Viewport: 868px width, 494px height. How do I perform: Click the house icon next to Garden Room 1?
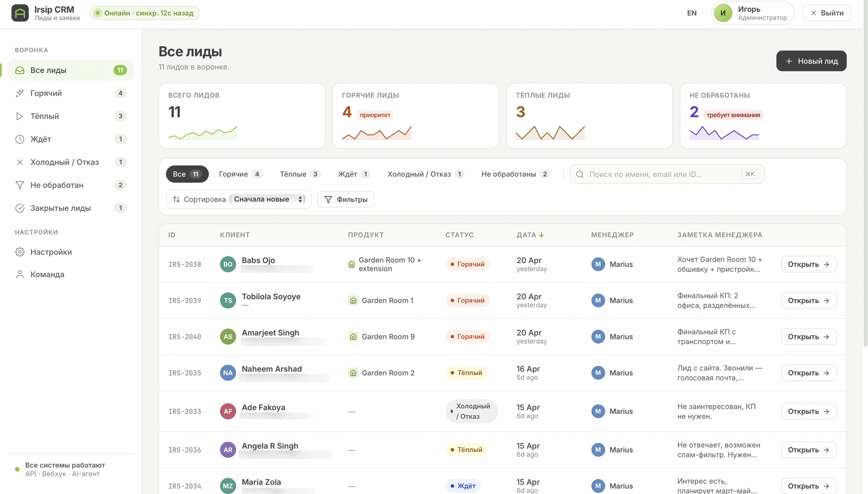pos(353,301)
